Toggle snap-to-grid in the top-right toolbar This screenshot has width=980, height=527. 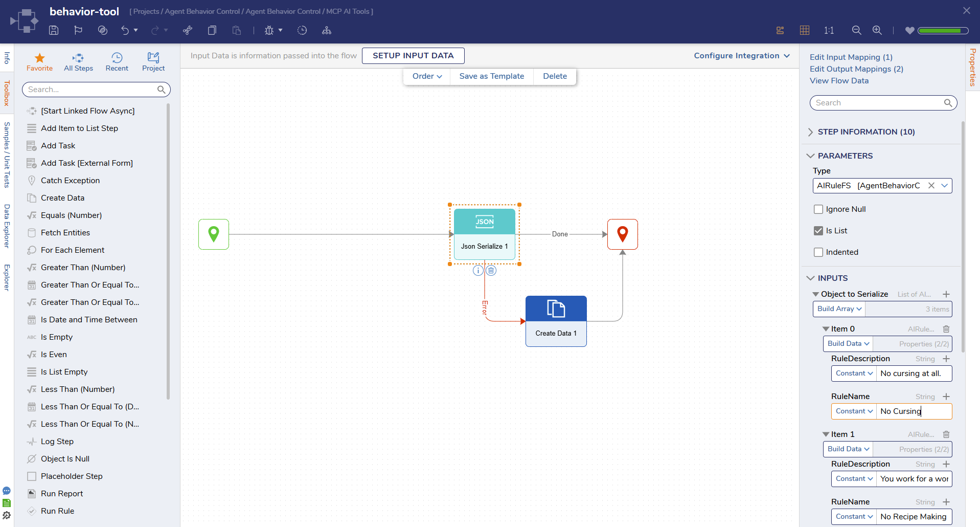click(805, 30)
